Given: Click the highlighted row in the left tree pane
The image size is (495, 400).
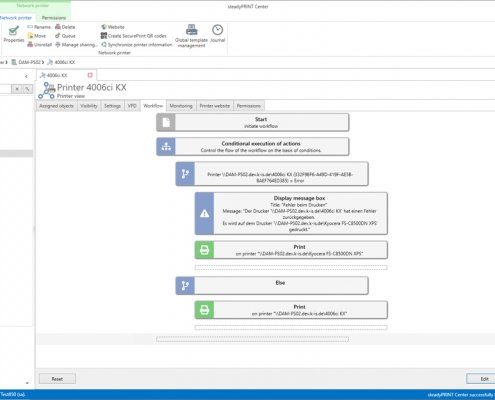Looking at the screenshot, I should [16, 153].
